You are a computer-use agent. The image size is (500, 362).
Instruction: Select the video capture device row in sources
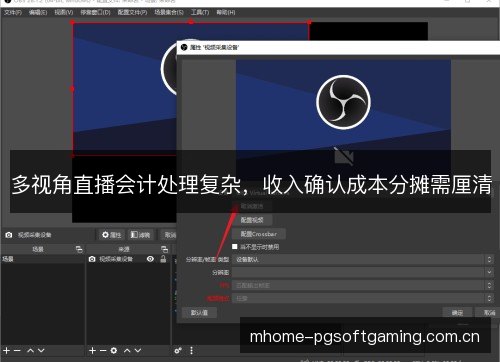coord(128,259)
